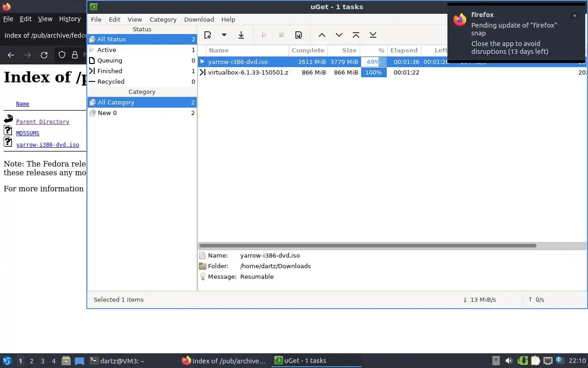The width and height of the screenshot is (588, 368).
Task: Select Recycled status filter
Action: point(142,81)
